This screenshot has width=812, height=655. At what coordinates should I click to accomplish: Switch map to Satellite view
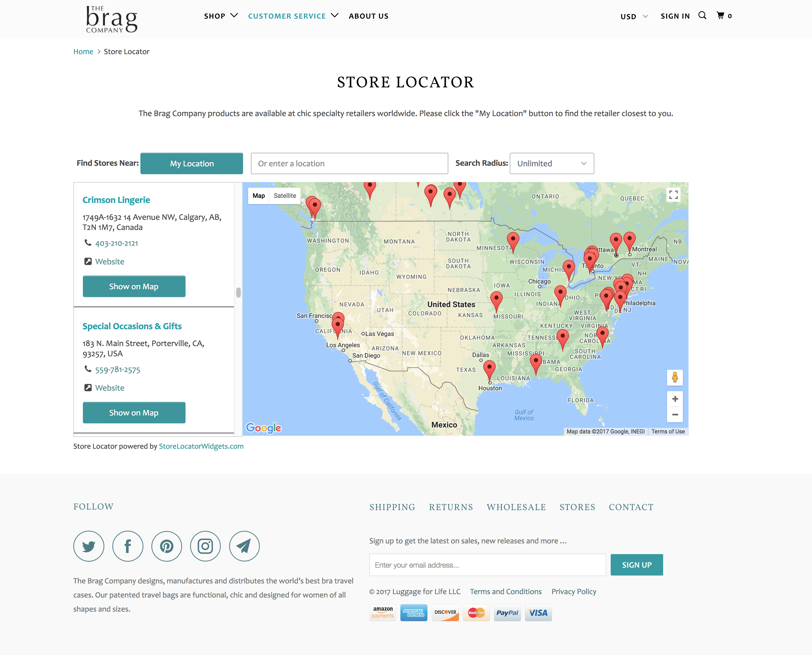point(285,195)
